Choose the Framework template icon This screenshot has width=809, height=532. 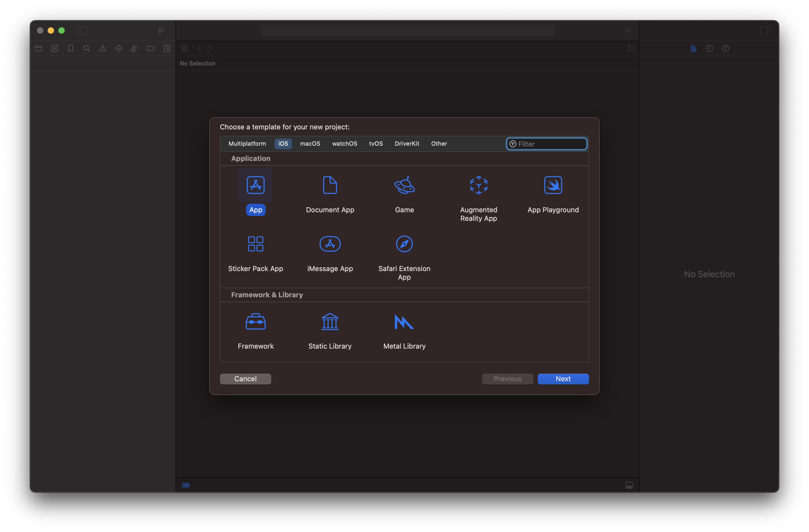[x=255, y=321]
